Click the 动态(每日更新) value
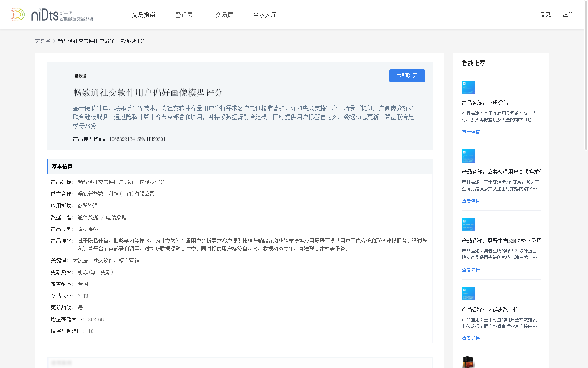 pyautogui.click(x=96, y=272)
